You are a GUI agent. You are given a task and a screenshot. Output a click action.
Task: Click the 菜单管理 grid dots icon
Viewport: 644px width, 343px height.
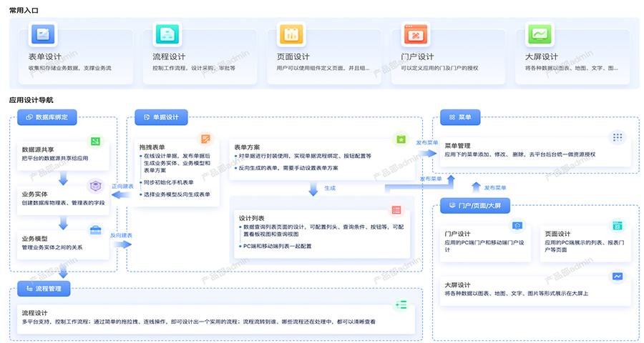pos(617,137)
